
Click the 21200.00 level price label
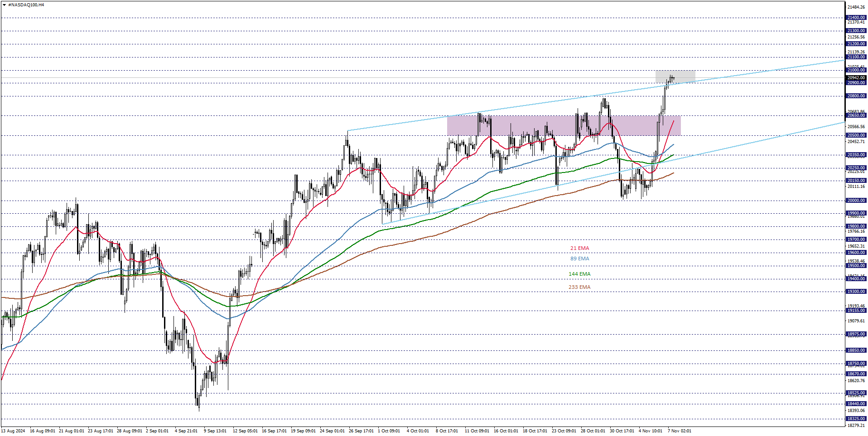click(856, 44)
